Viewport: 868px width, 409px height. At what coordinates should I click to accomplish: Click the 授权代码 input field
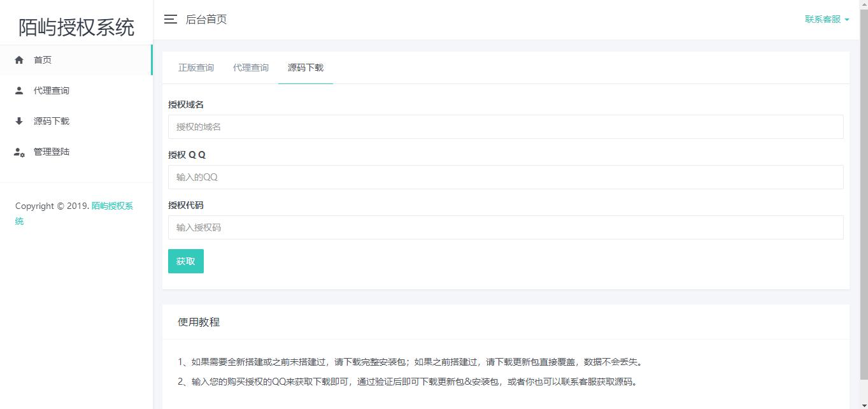click(x=506, y=227)
